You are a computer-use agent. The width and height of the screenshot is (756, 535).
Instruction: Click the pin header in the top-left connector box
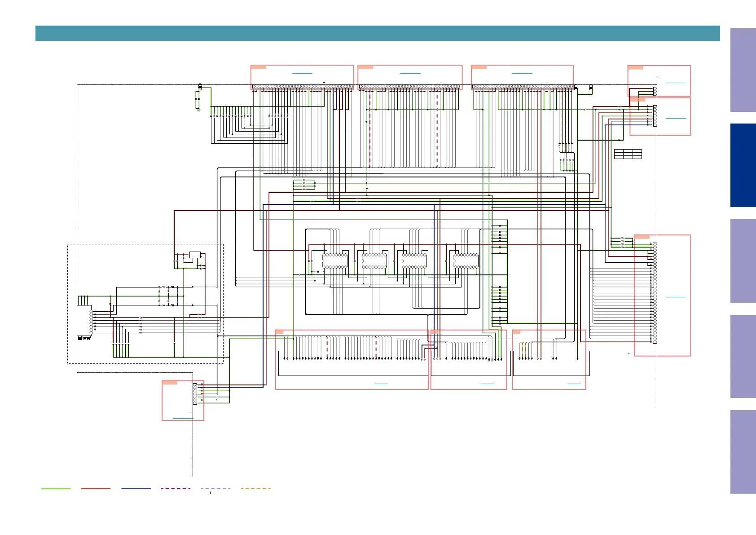point(303,87)
